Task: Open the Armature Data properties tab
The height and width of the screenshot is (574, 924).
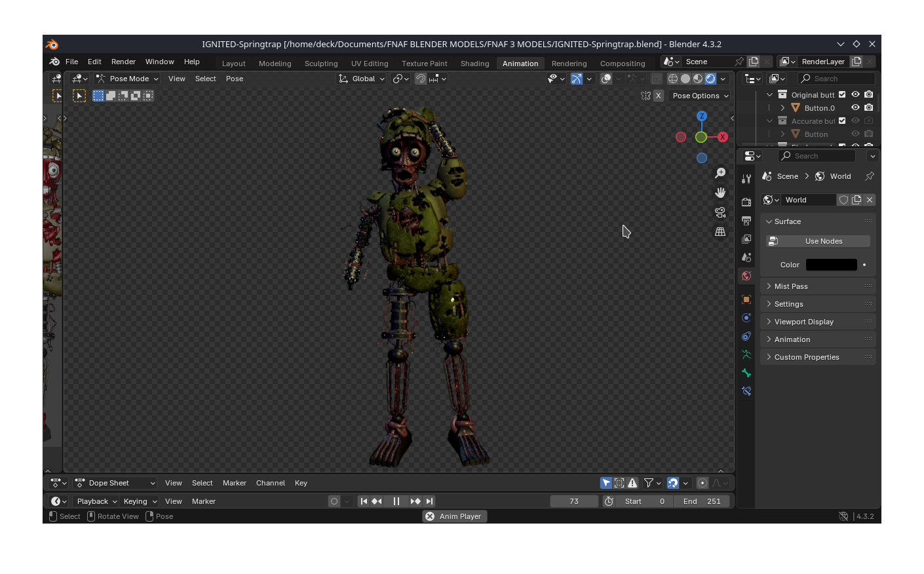Action: point(746,354)
